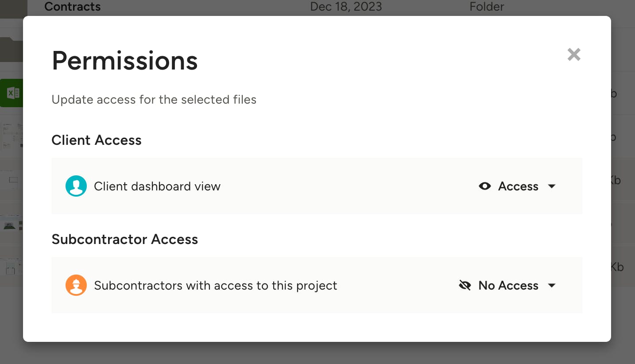This screenshot has width=635, height=364.
Task: Click the Dec 18, 2023 date cell
Action: [346, 7]
